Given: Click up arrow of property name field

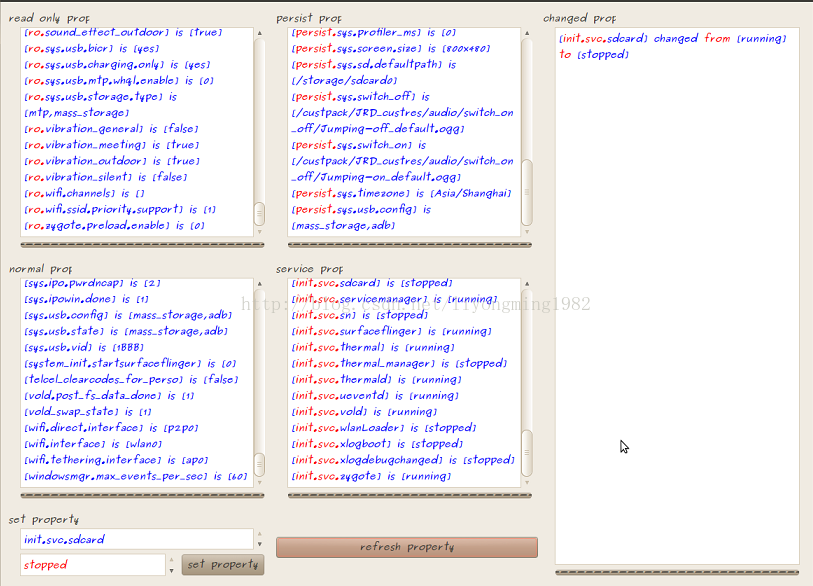Looking at the screenshot, I should click(x=260, y=534).
